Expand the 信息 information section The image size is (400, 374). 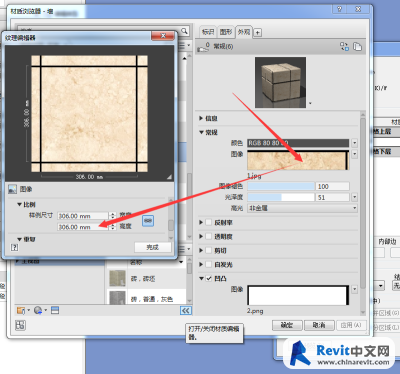pyautogui.click(x=201, y=118)
